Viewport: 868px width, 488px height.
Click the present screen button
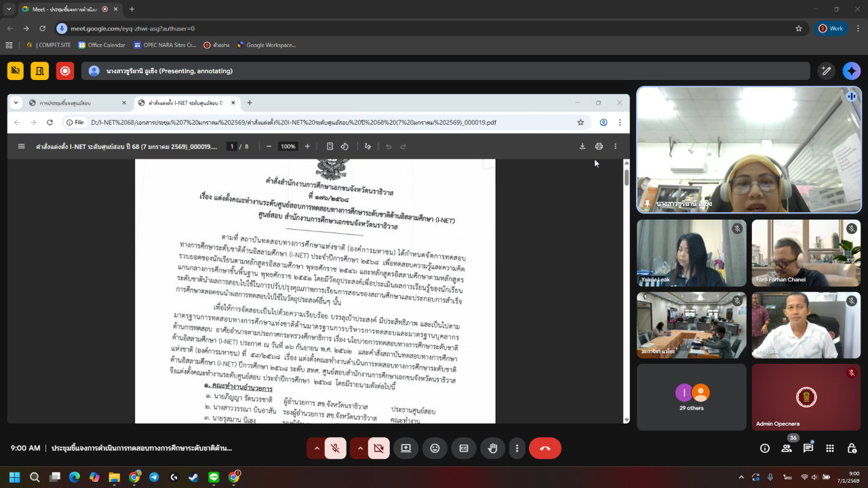point(406,448)
